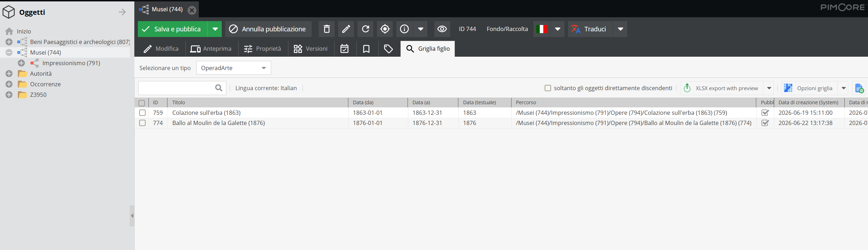This screenshot has width=868, height=250.
Task: Click the Ballo al Moulin de la Galette title cell
Action: click(x=258, y=123)
